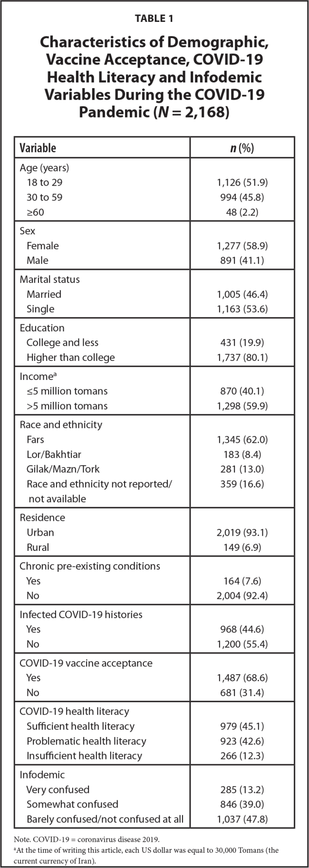Select the "18 to 29" age row label

[44, 182]
